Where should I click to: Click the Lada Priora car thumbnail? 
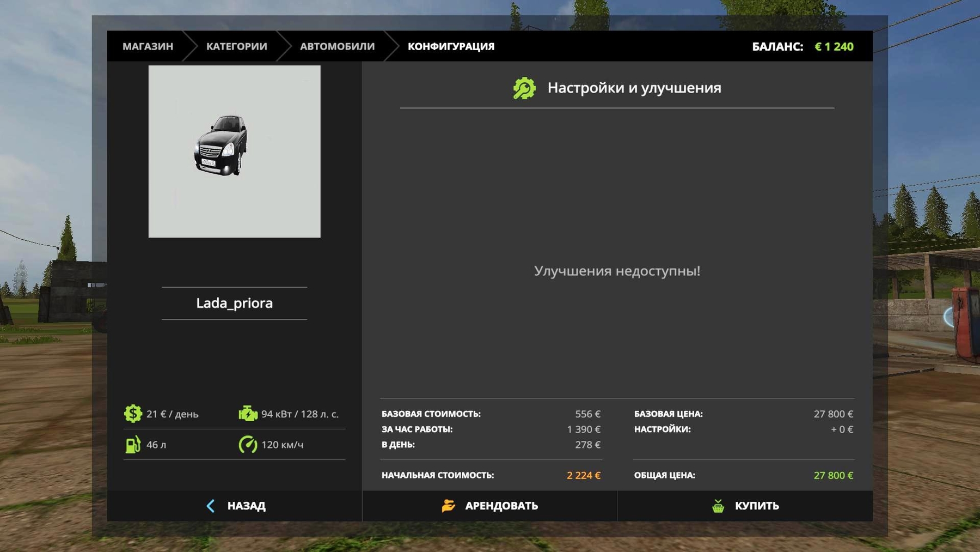(x=234, y=151)
